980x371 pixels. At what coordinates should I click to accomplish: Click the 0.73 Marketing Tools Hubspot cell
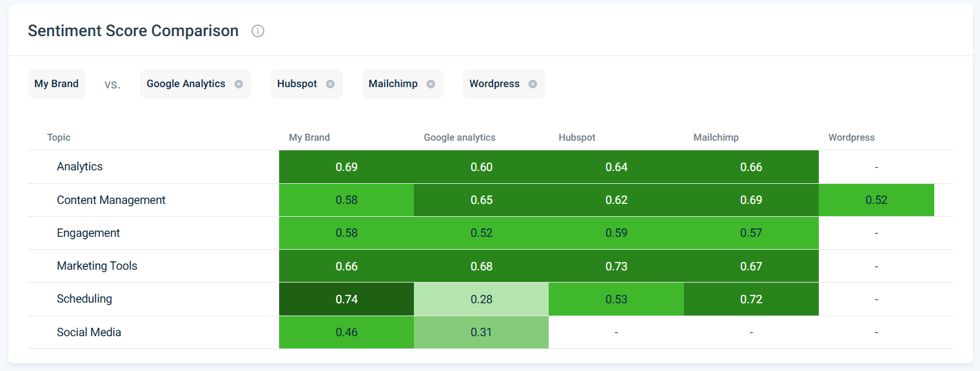616,266
